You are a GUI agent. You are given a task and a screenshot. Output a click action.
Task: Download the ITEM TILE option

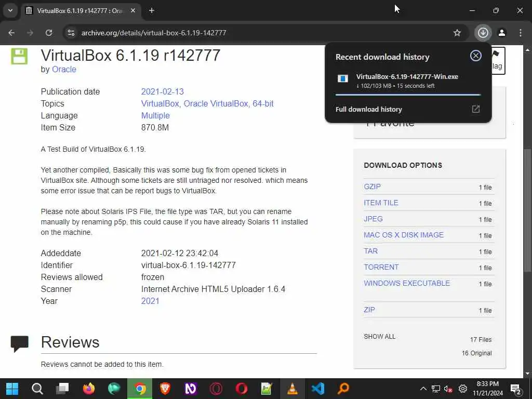[381, 203]
